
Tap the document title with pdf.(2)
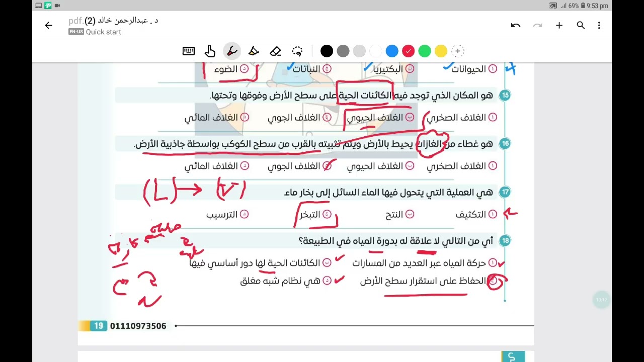[x=113, y=21]
